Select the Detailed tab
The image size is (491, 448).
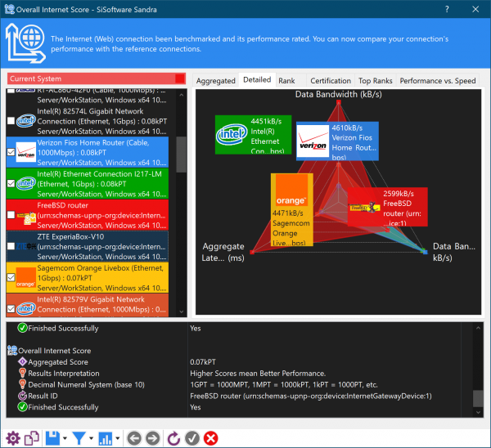click(257, 80)
